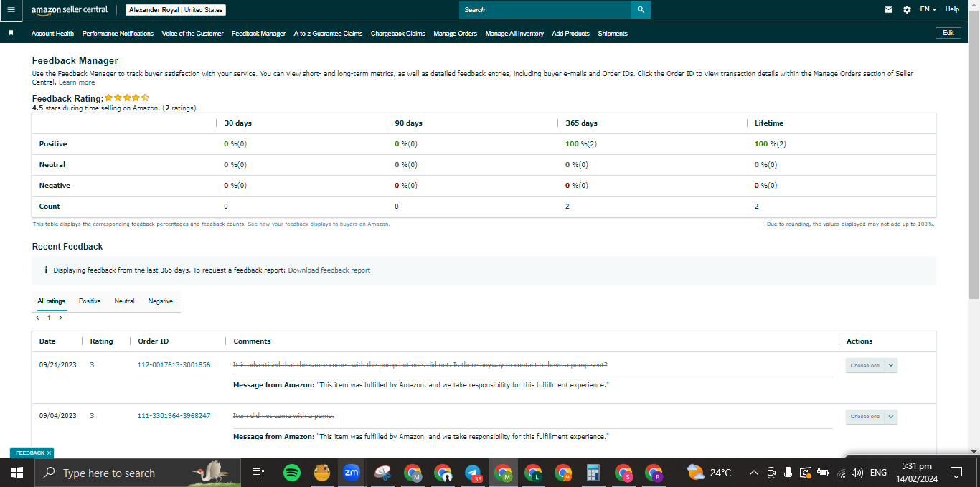
Task: Open Shipments menu item
Action: point(613,33)
